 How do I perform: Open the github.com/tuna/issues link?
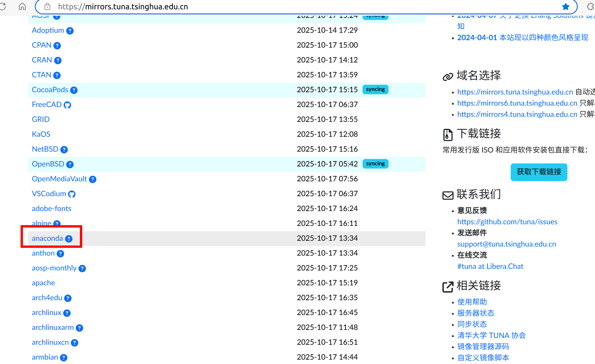point(507,222)
